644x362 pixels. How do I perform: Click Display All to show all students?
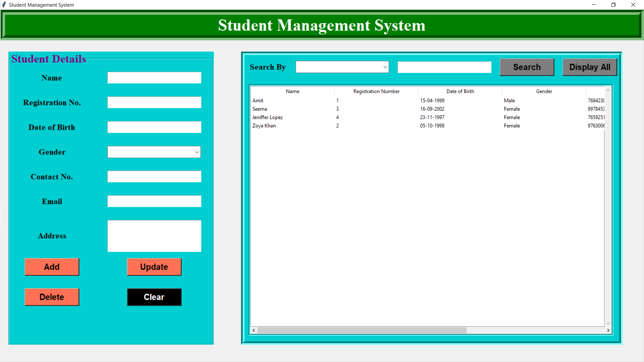pos(590,67)
